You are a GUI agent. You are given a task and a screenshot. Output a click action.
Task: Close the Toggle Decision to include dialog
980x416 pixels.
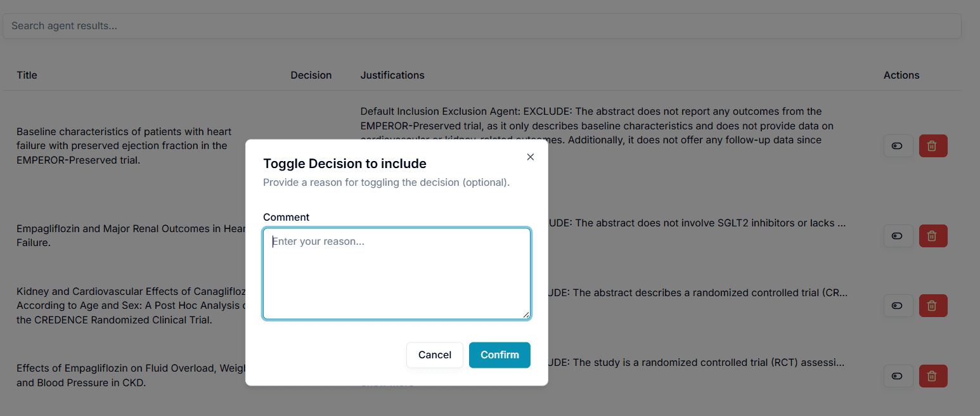pyautogui.click(x=530, y=157)
